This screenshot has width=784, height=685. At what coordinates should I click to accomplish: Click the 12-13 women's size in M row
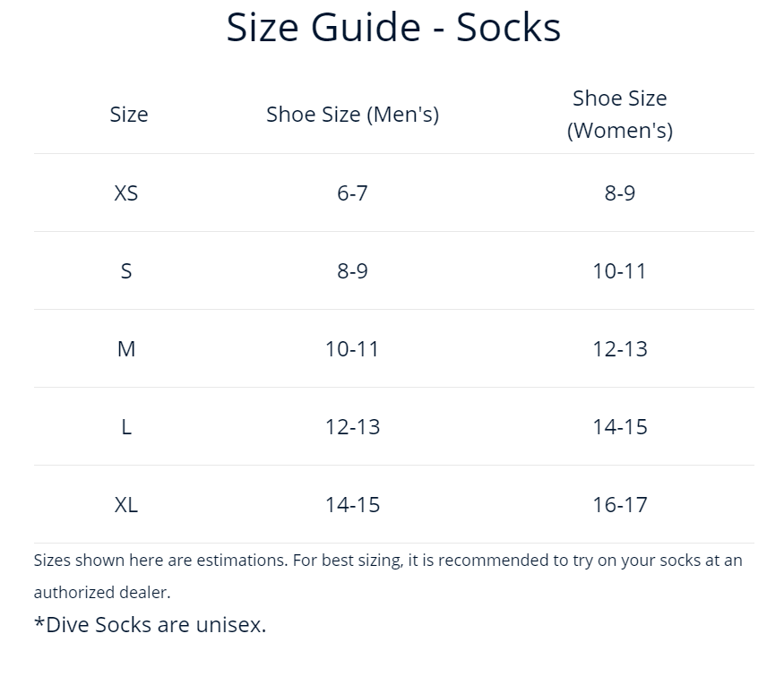pos(619,348)
